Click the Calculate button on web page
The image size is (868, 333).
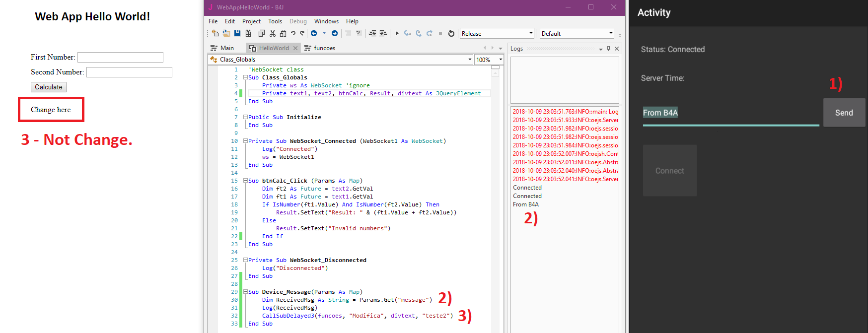[x=49, y=87]
